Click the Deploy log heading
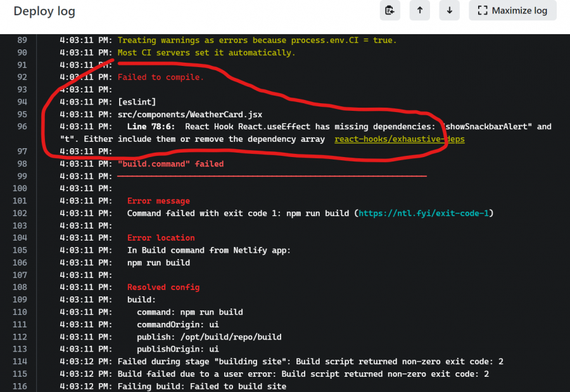The image size is (570, 392). (44, 11)
